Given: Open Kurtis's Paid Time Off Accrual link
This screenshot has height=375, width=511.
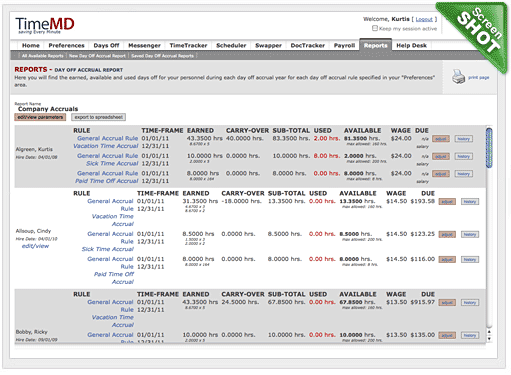Looking at the screenshot, I should [106, 181].
